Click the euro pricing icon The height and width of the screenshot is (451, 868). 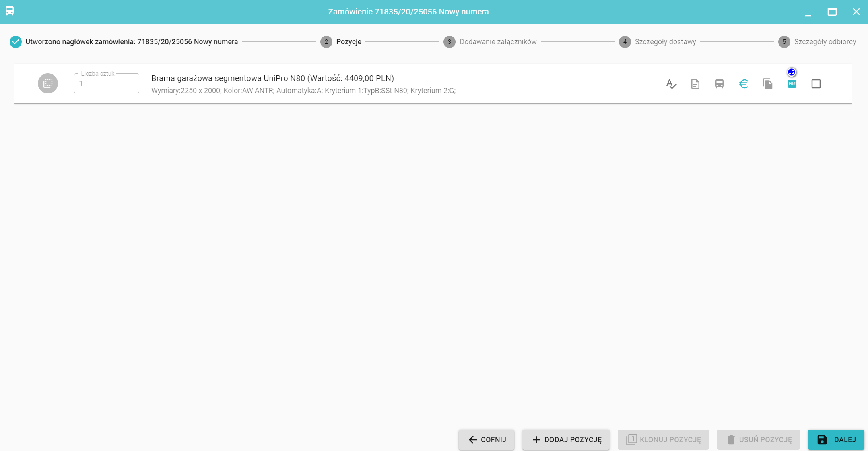(743, 84)
